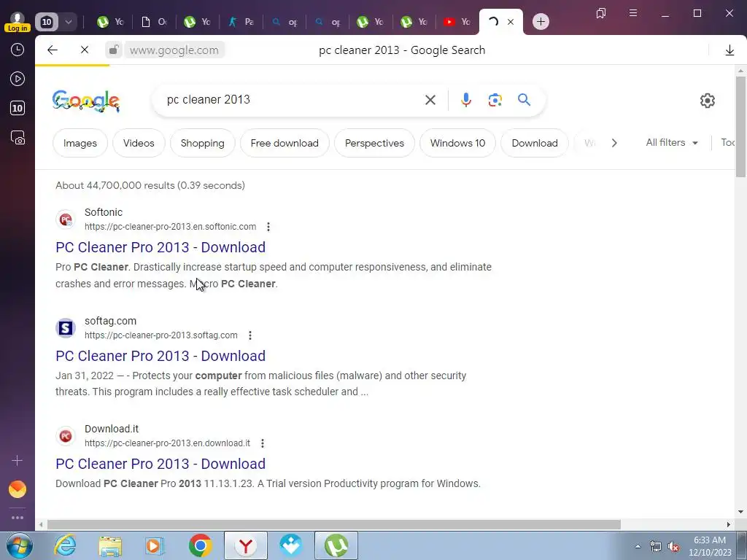Image resolution: width=747 pixels, height=560 pixels.
Task: Add a sidebar item with plus icon
Action: point(18,461)
